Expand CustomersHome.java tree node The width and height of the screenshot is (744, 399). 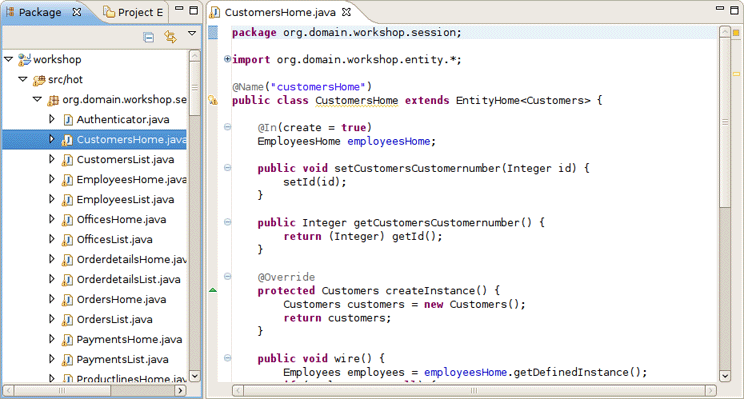52,139
